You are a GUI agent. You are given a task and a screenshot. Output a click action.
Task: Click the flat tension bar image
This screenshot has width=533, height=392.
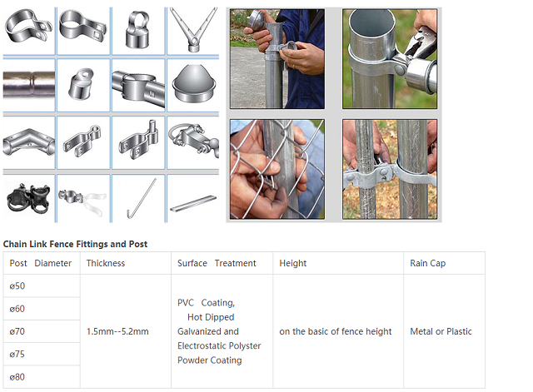click(x=193, y=199)
